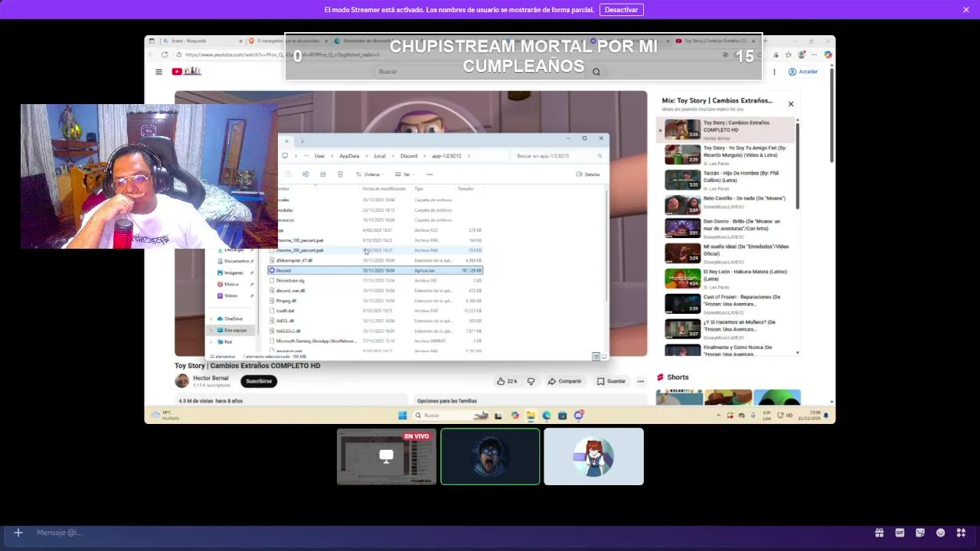Open Videos in Explorer sidebar
Viewport: 980px width, 551px height.
tap(230, 295)
